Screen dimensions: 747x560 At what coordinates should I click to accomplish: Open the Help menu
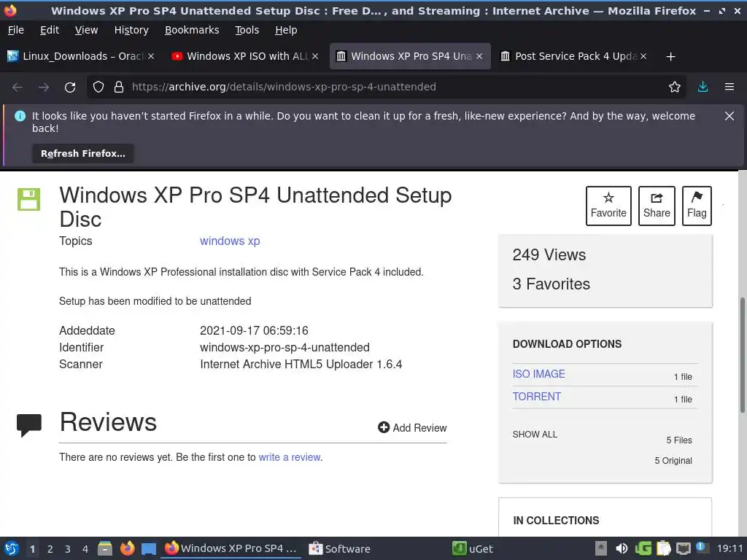click(x=286, y=30)
